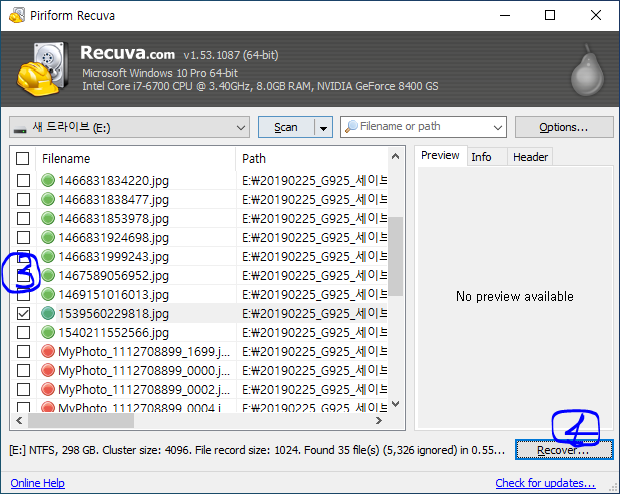Check the box for MyPhoto_1112708899_0002
Screen dimensions: 620x494
(23, 389)
